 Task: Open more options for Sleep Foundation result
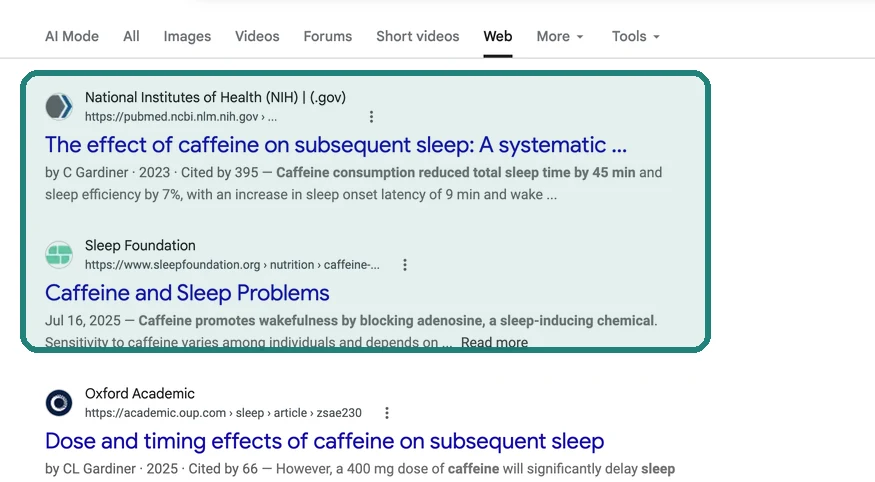coord(405,265)
